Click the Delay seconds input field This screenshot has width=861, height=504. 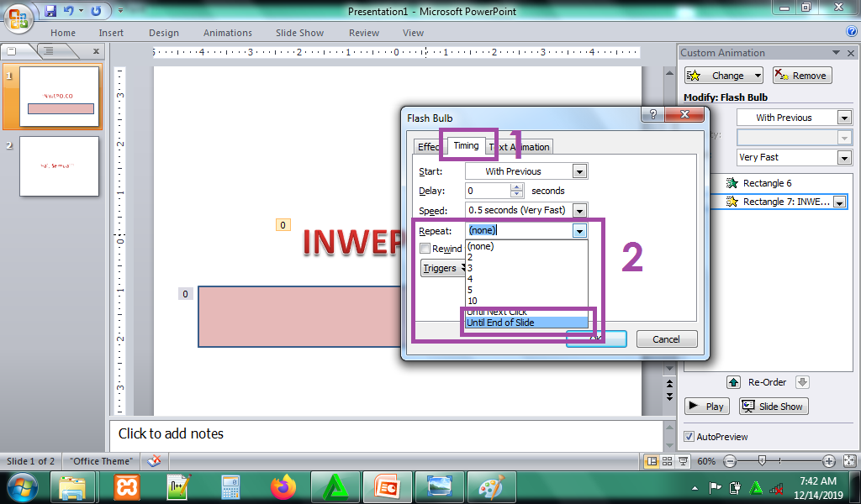(488, 191)
